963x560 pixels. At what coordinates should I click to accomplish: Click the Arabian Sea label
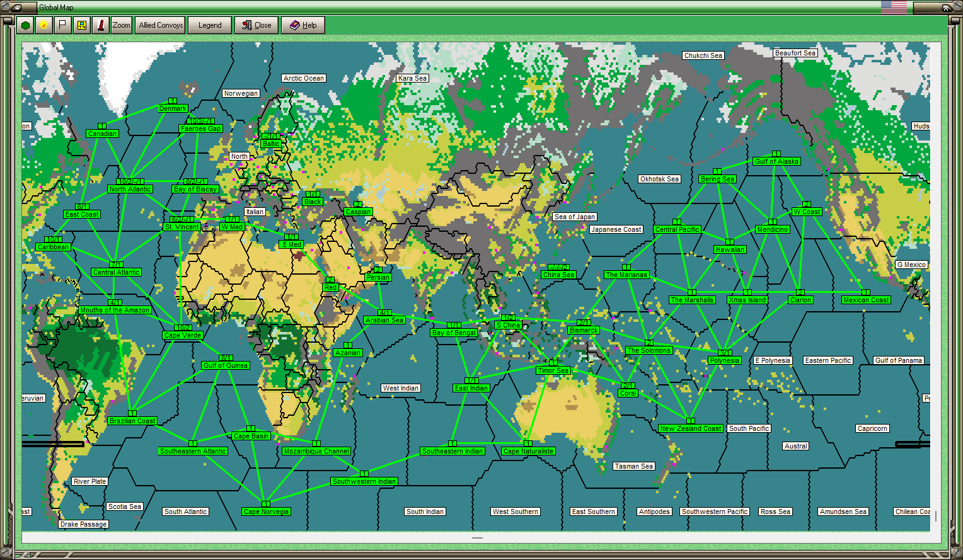pos(384,320)
